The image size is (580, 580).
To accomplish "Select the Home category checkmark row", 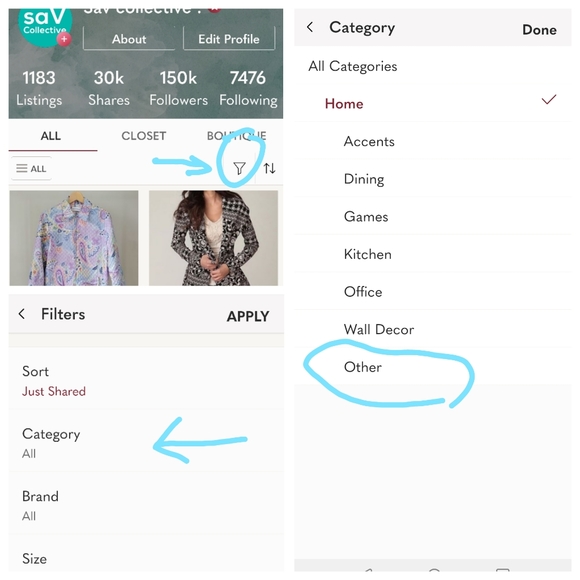I will (x=433, y=103).
